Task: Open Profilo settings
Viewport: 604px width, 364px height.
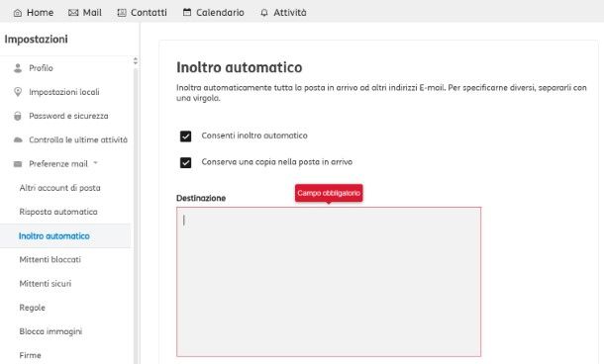Action: point(41,68)
